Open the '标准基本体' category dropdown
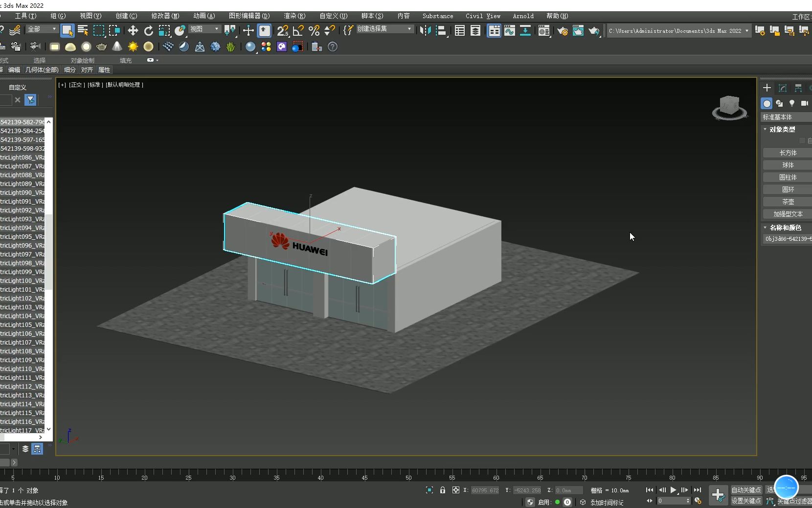Image resolution: width=812 pixels, height=508 pixels. 787,117
